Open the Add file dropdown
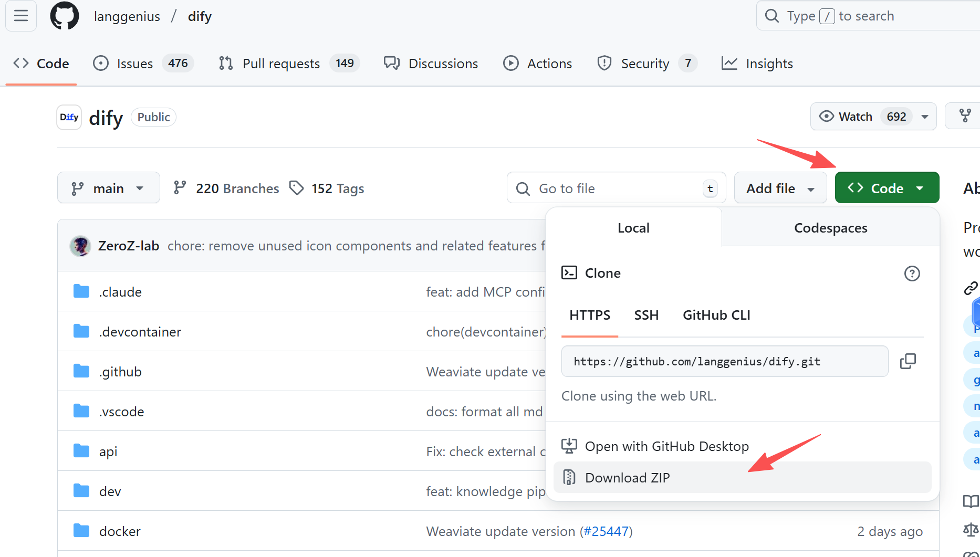The width and height of the screenshot is (980, 557). (x=780, y=188)
